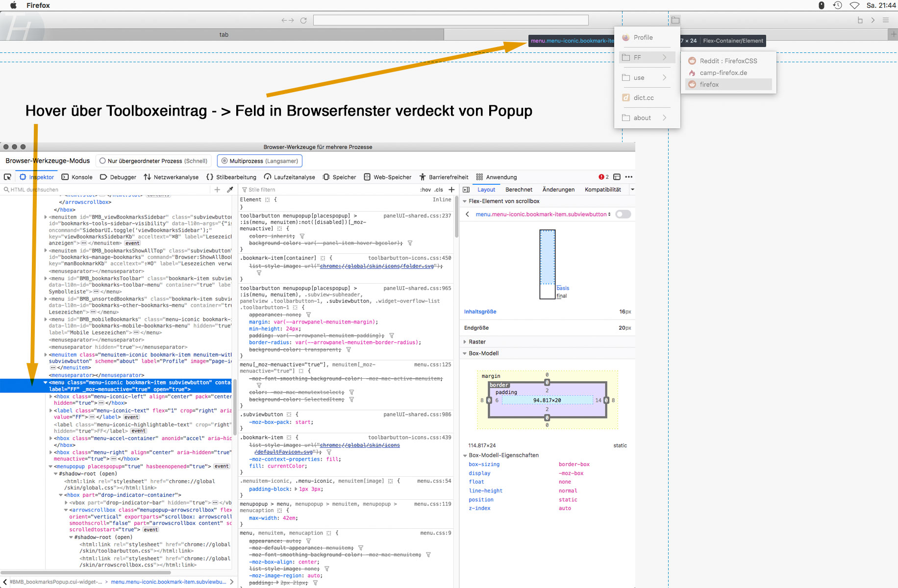Screen dimensions: 898x588
Task: Highlight the .subviewbutton selector matches
Action: coord(289,415)
